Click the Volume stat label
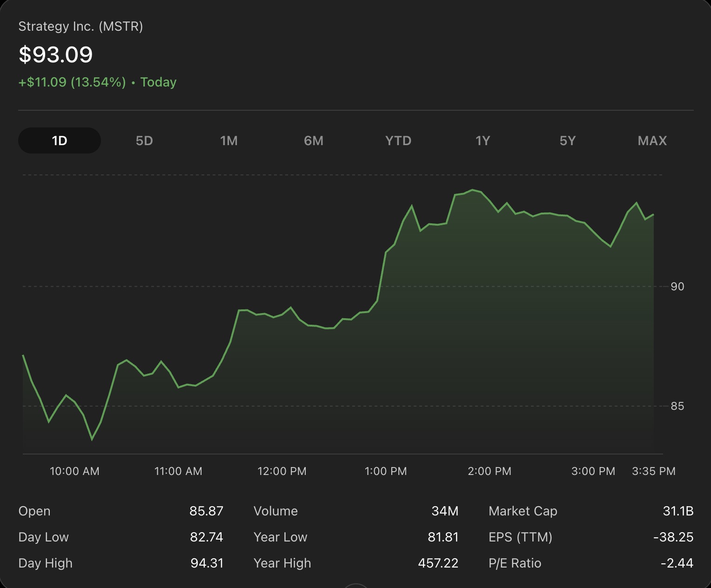Viewport: 711px width, 588px height. (276, 511)
